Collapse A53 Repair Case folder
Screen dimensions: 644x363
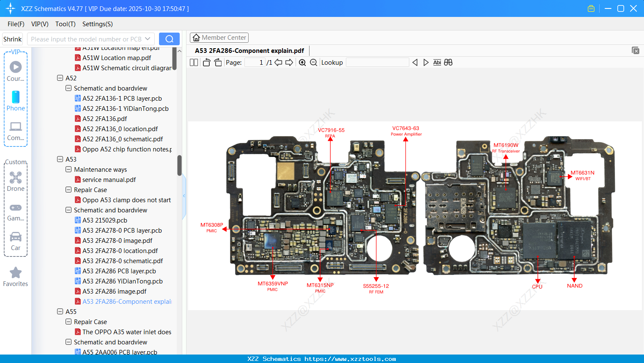pos(69,190)
